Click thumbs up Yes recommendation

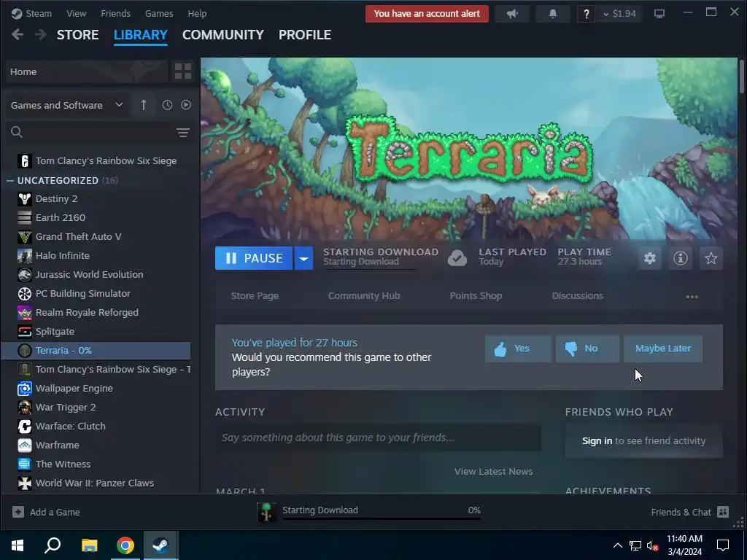coord(518,349)
